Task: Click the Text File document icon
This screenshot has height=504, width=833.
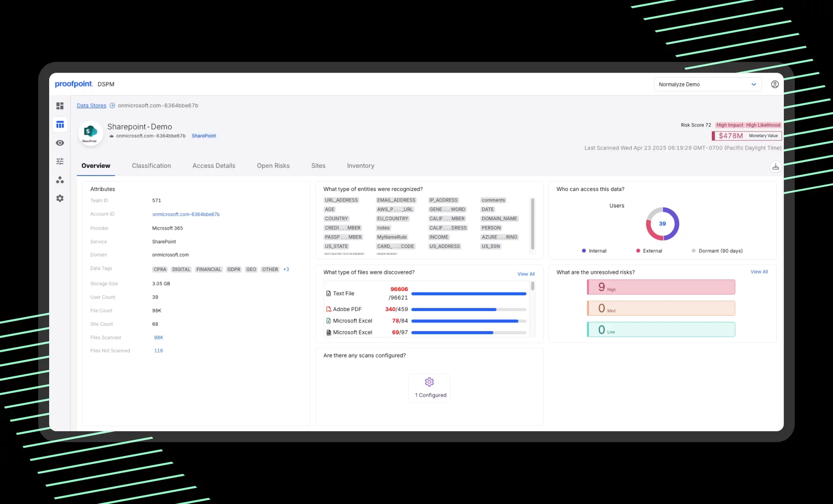Action: click(329, 293)
